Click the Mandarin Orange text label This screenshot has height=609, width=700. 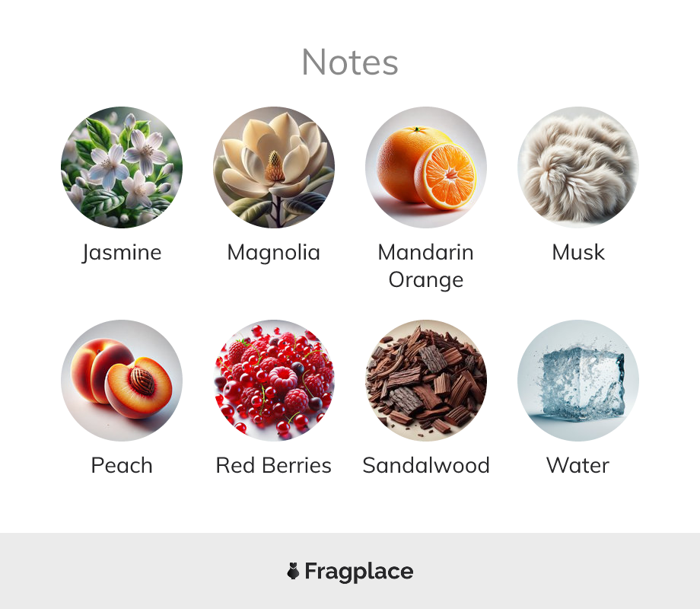[426, 266]
